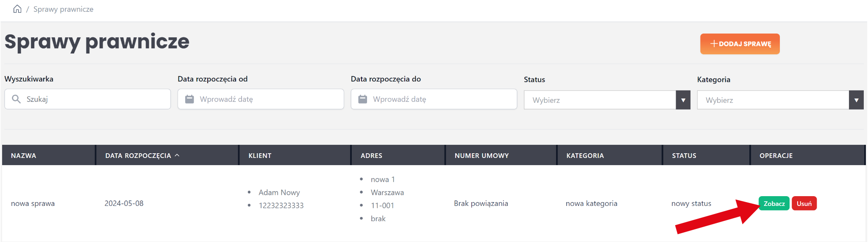Click the home icon in breadcrumb
The width and height of the screenshot is (868, 242).
(x=17, y=9)
